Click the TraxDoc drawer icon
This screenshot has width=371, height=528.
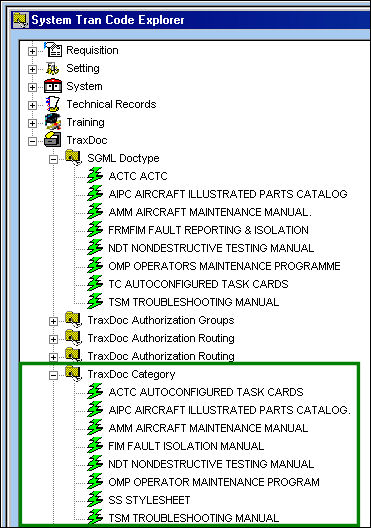[x=53, y=139]
